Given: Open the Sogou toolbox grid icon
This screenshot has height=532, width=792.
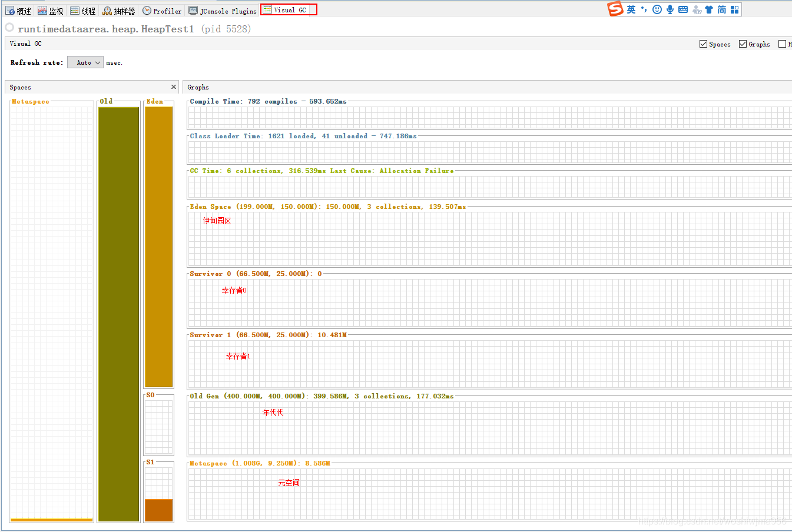Looking at the screenshot, I should tap(734, 9).
